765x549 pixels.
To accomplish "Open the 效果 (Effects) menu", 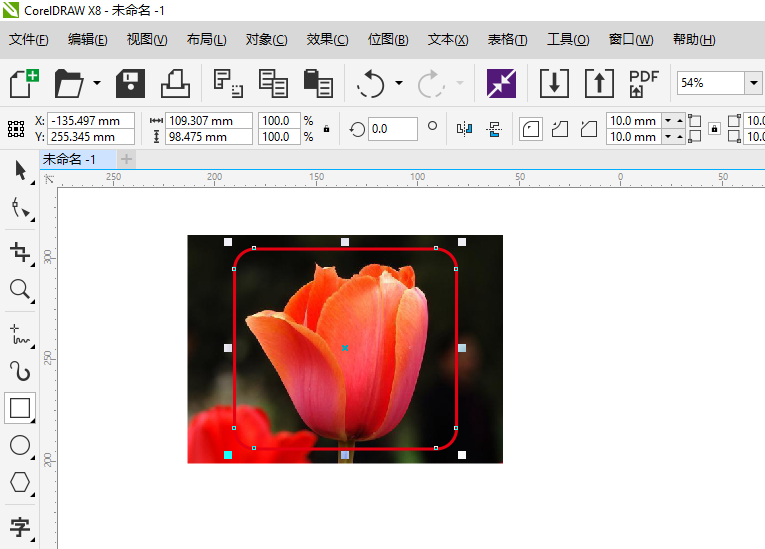I will (x=327, y=40).
